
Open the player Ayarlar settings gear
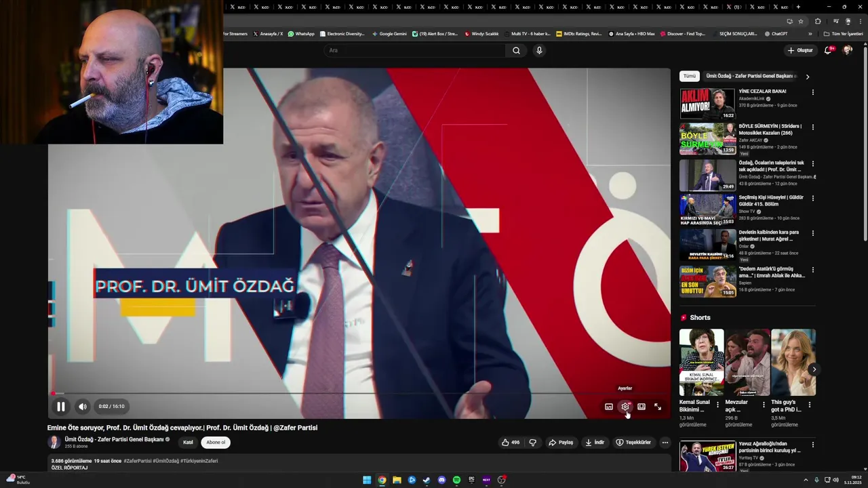point(625,407)
